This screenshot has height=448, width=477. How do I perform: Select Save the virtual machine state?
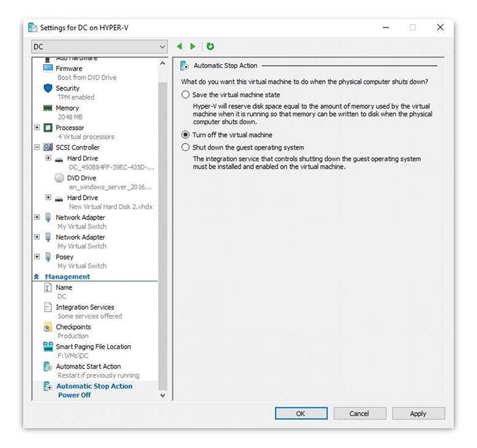click(186, 95)
